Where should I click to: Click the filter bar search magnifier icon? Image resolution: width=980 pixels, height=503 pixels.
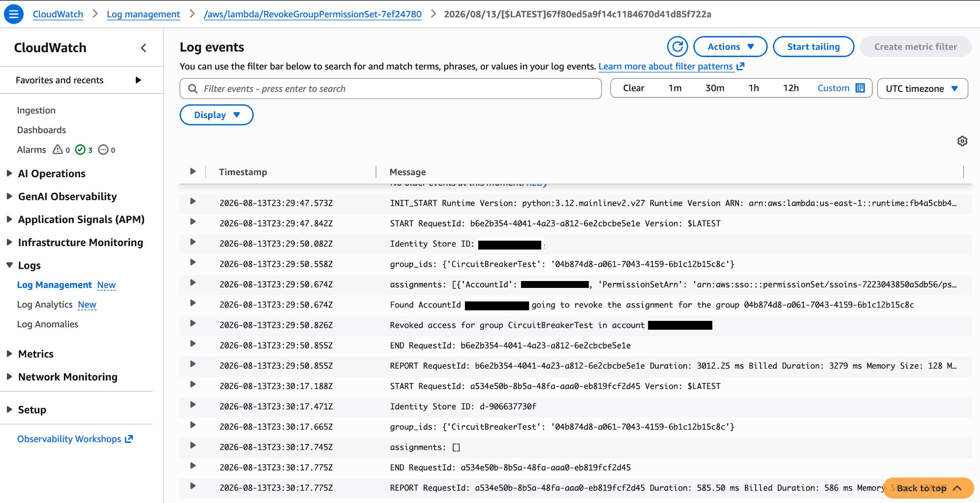click(x=193, y=89)
